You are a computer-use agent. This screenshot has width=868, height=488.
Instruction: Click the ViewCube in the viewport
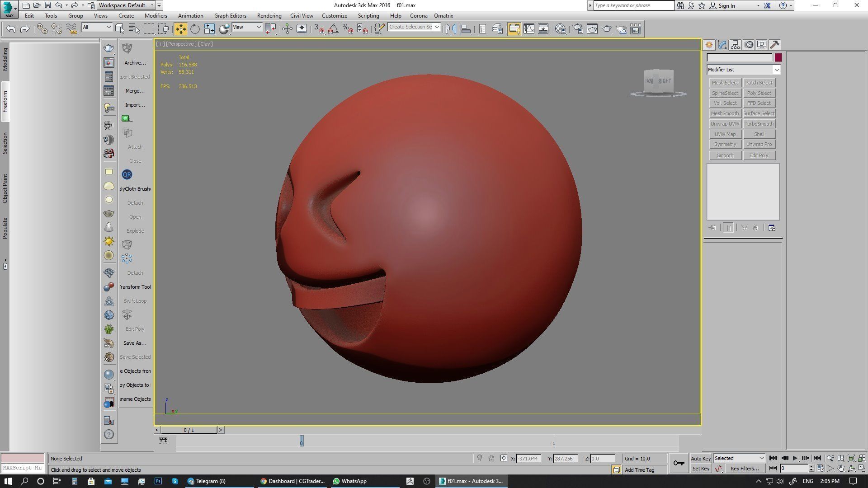coord(659,81)
